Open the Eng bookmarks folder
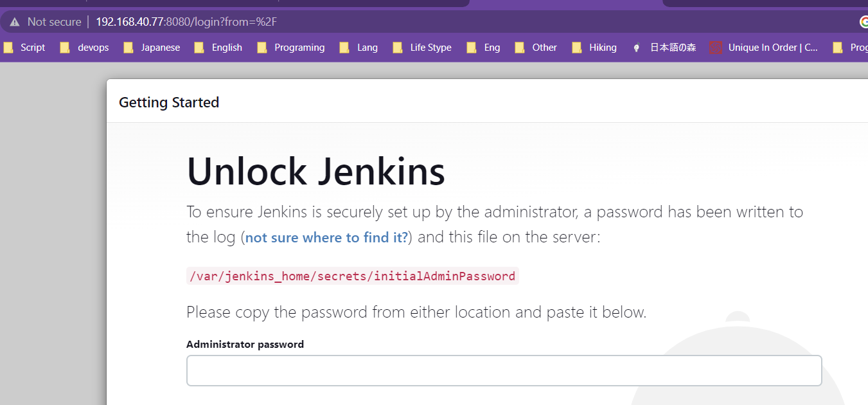This screenshot has height=405, width=868. [x=484, y=48]
